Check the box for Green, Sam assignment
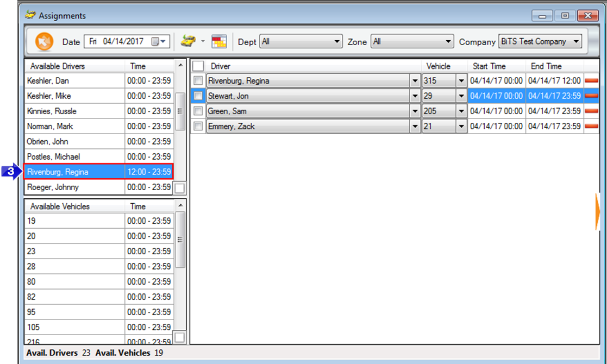The image size is (607, 364). [x=198, y=111]
